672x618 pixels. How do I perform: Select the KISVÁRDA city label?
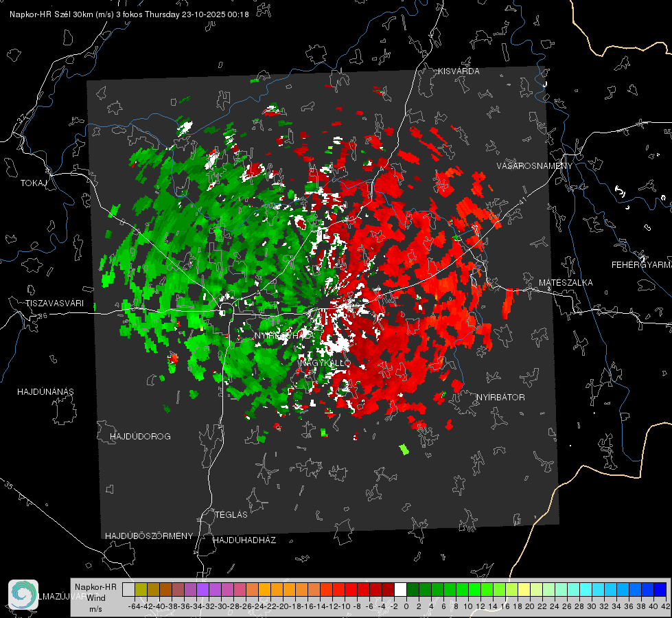point(458,71)
